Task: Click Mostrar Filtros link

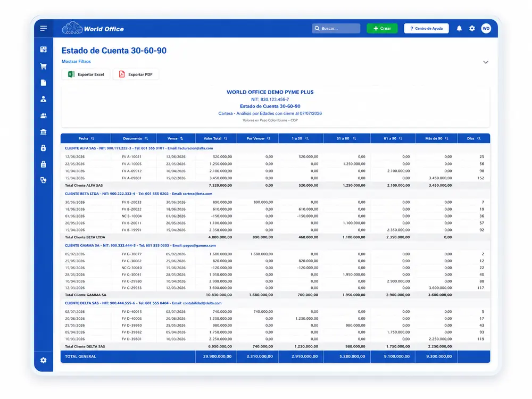Action: point(76,61)
